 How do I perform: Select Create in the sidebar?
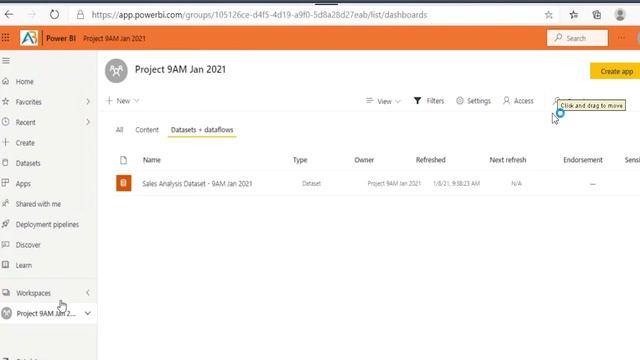(25, 143)
